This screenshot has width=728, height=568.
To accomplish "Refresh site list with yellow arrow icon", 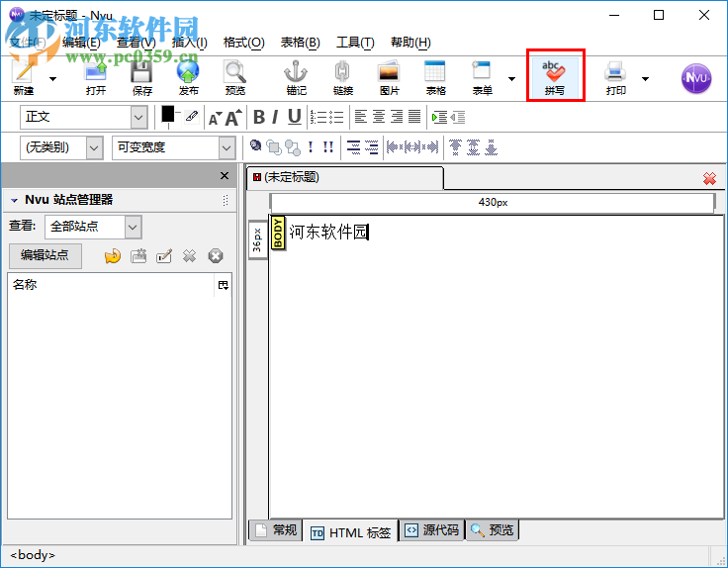I will tap(113, 256).
